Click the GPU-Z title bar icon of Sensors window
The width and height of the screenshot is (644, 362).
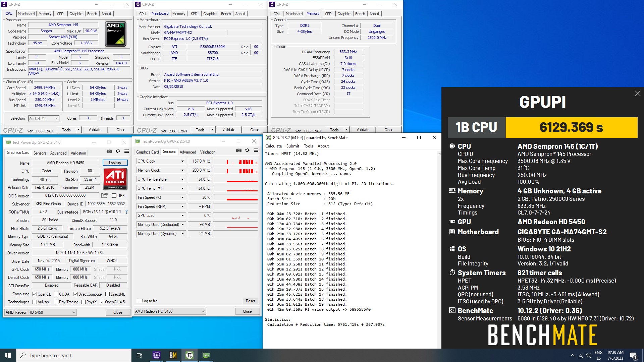[138, 141]
